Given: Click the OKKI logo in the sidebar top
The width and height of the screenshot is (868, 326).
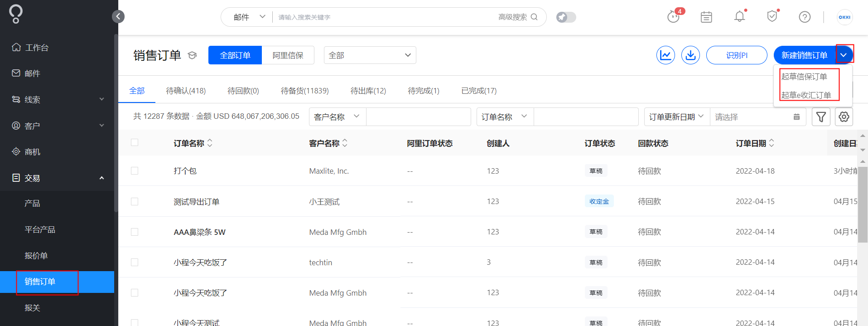Looking at the screenshot, I should pos(16,14).
